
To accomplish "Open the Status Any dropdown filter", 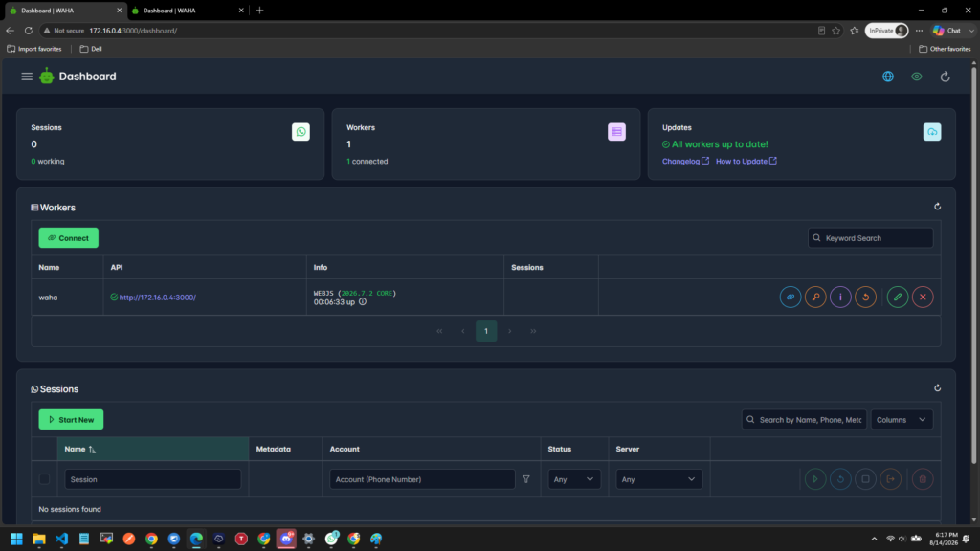I will pos(574,479).
